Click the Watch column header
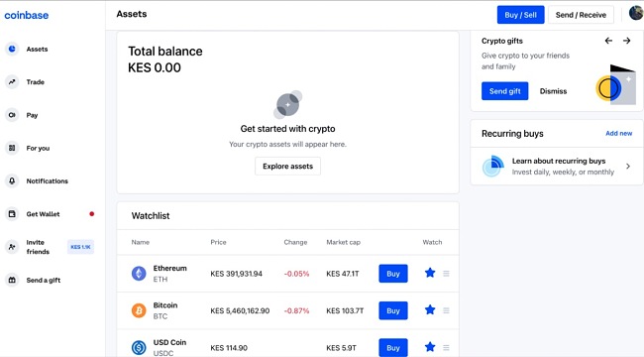The image size is (644, 357). click(x=433, y=242)
